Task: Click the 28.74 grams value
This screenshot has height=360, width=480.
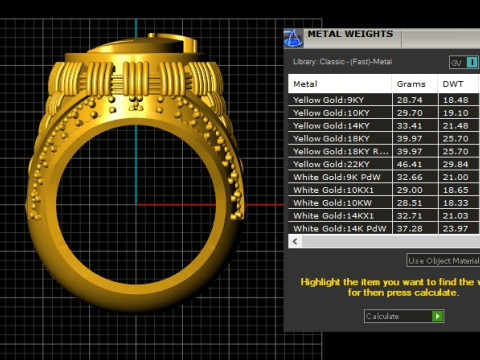Action: point(410,100)
